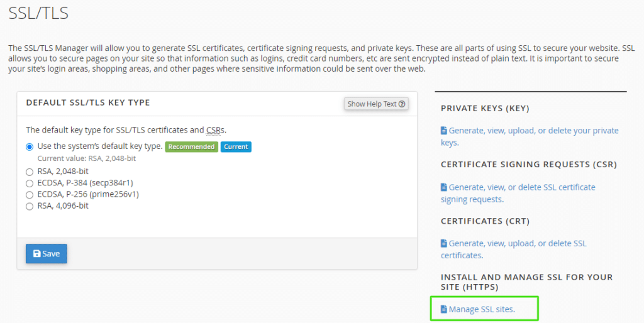Viewport: 644px width, 323px height.
Task: Open the Manage SSL sites link
Action: pyautogui.click(x=478, y=309)
